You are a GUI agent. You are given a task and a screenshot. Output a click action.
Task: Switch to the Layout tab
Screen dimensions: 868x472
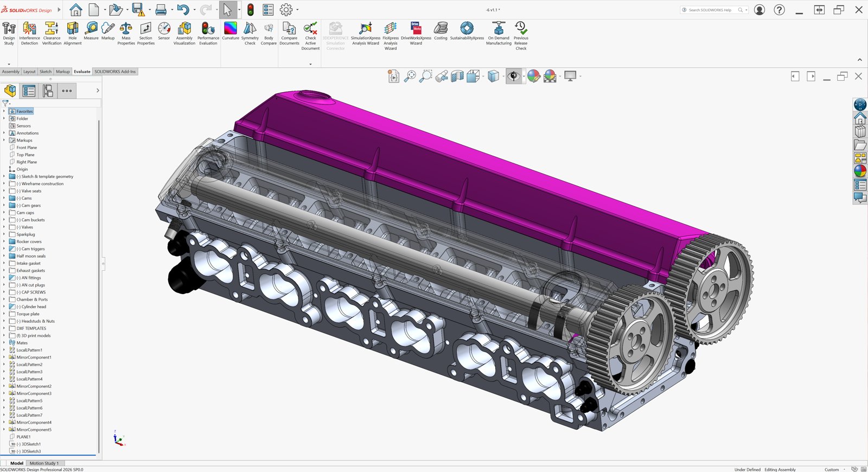[29, 72]
